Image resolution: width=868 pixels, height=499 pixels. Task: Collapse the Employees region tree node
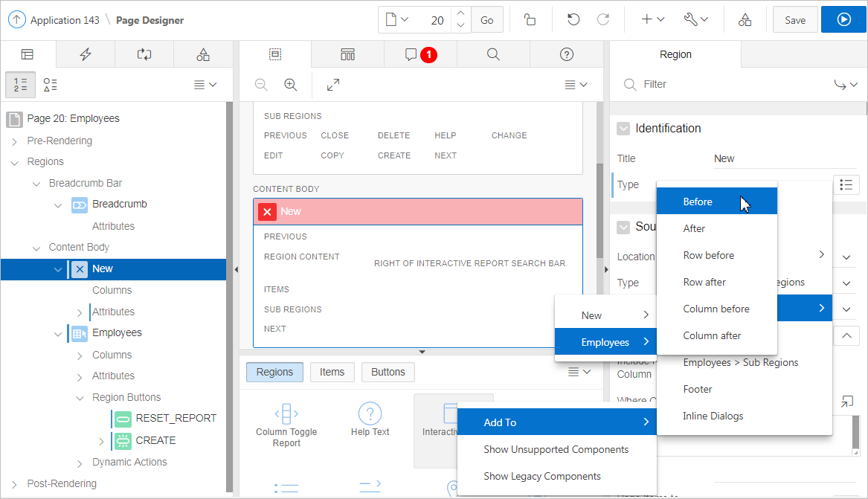click(58, 334)
